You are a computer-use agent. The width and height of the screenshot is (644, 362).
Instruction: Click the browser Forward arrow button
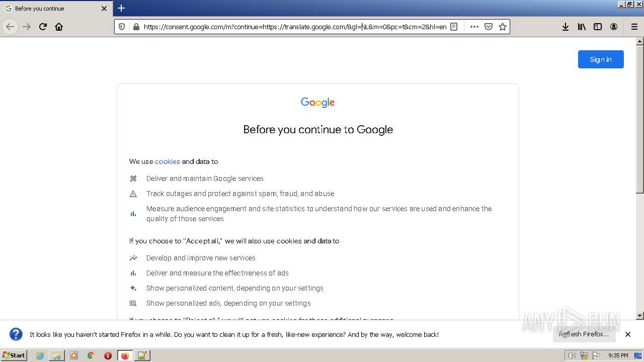(27, 27)
